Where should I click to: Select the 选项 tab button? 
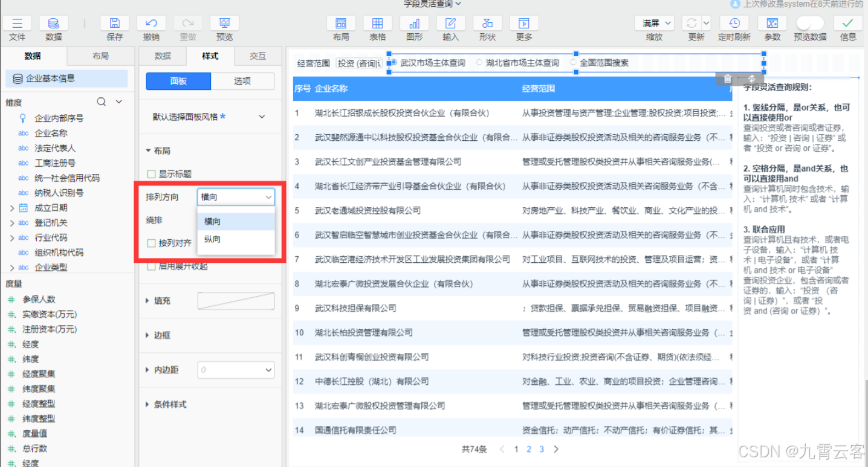click(242, 81)
